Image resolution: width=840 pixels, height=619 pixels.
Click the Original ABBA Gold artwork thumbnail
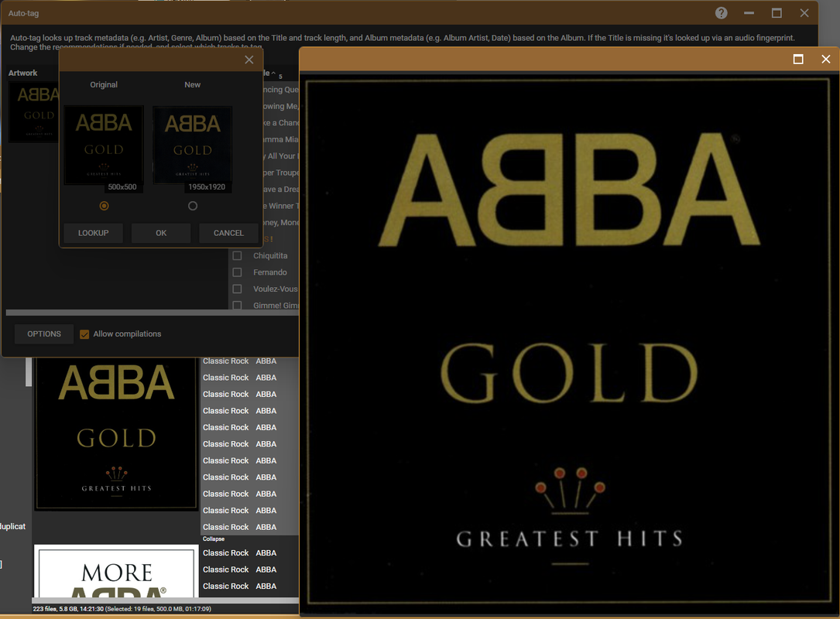(x=104, y=145)
